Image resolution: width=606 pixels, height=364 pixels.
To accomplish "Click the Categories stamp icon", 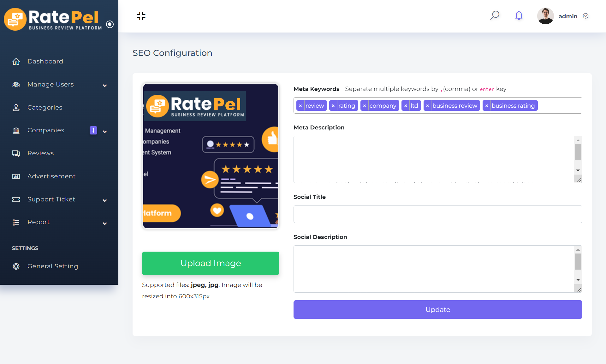I will 16,107.
